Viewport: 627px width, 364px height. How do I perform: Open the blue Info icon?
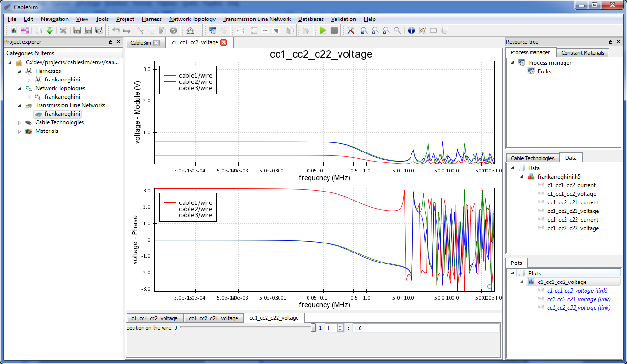pyautogui.click(x=411, y=30)
